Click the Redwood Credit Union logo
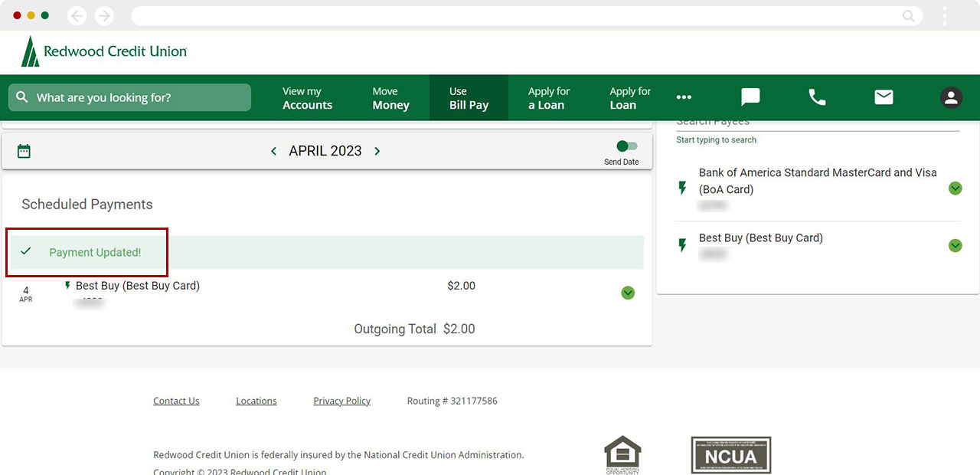Screen dimensions: 980x475 click(104, 51)
